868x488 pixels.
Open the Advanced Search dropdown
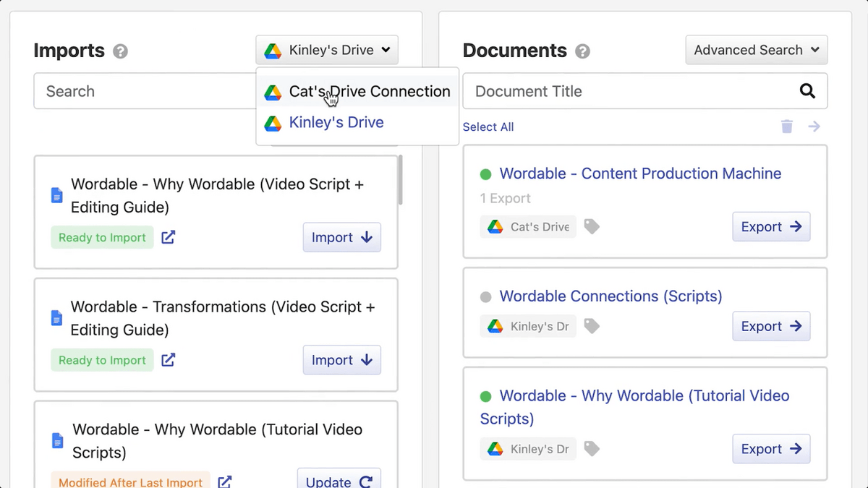coord(756,50)
